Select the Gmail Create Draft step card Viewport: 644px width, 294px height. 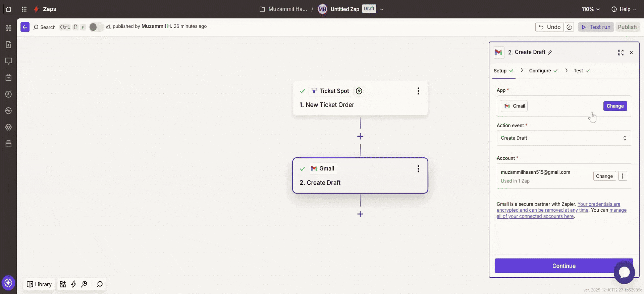pyautogui.click(x=360, y=175)
